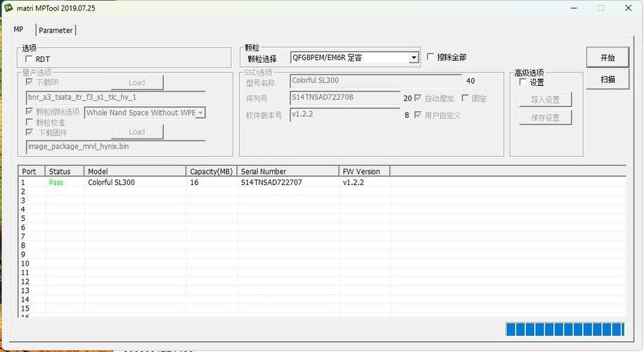The height and width of the screenshot is (352, 644).
Task: Click the matri MPTool app icon
Action: click(8, 8)
